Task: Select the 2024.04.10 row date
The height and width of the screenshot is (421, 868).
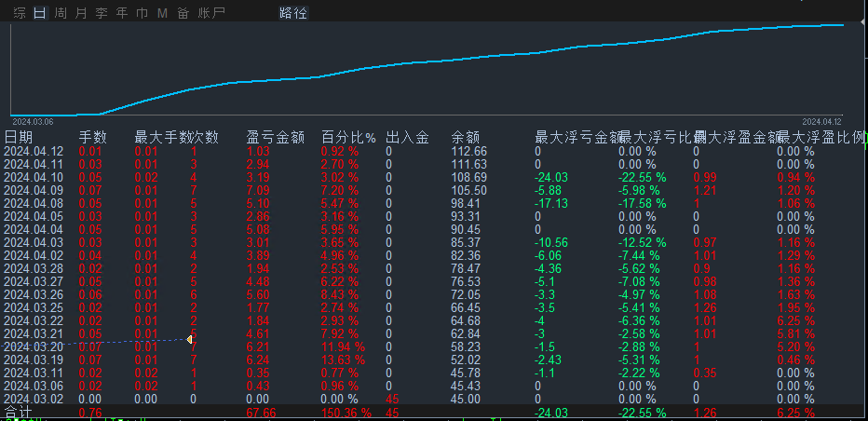Action: (x=34, y=178)
